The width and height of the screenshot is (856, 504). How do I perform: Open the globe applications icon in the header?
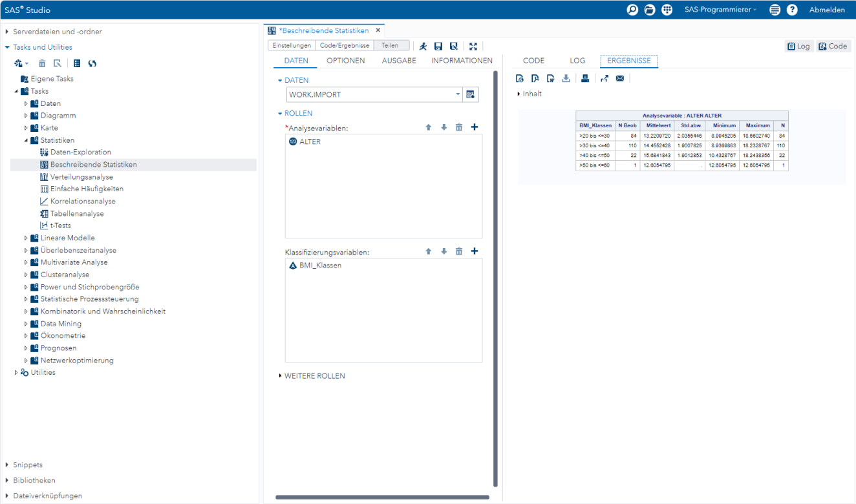667,10
